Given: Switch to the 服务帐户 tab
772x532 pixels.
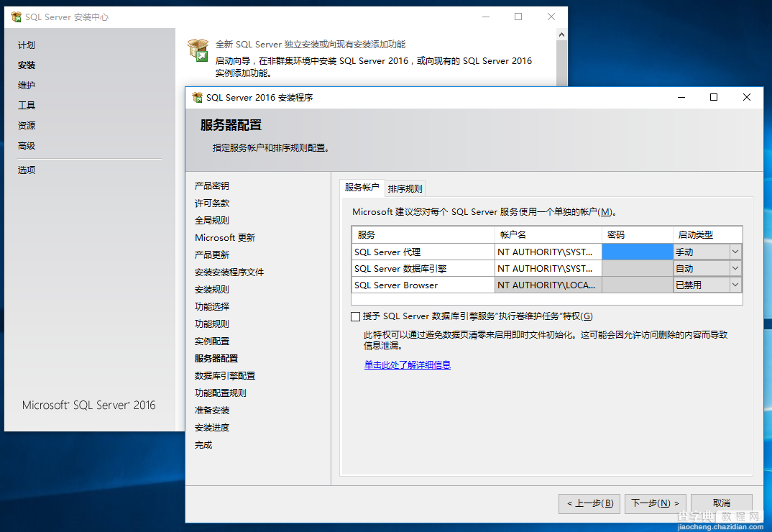Looking at the screenshot, I should 362,188.
